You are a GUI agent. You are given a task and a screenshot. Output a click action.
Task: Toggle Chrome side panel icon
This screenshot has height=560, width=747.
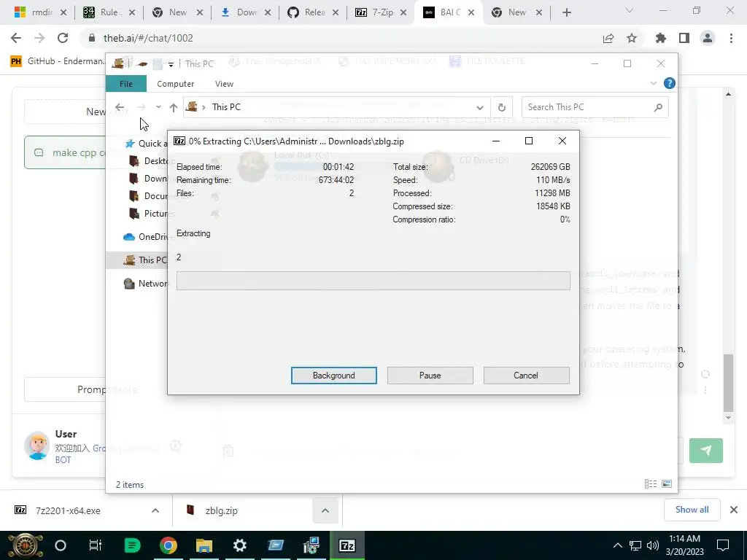(x=684, y=38)
